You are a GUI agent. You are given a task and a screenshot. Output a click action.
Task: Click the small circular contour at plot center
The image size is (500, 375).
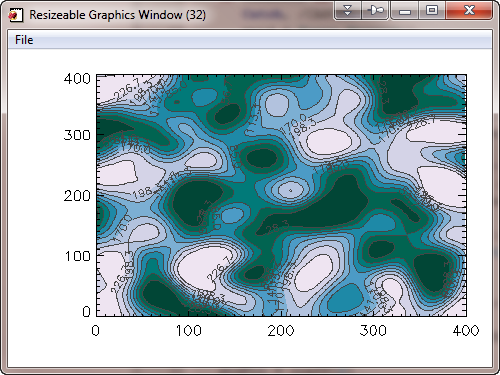291,190
